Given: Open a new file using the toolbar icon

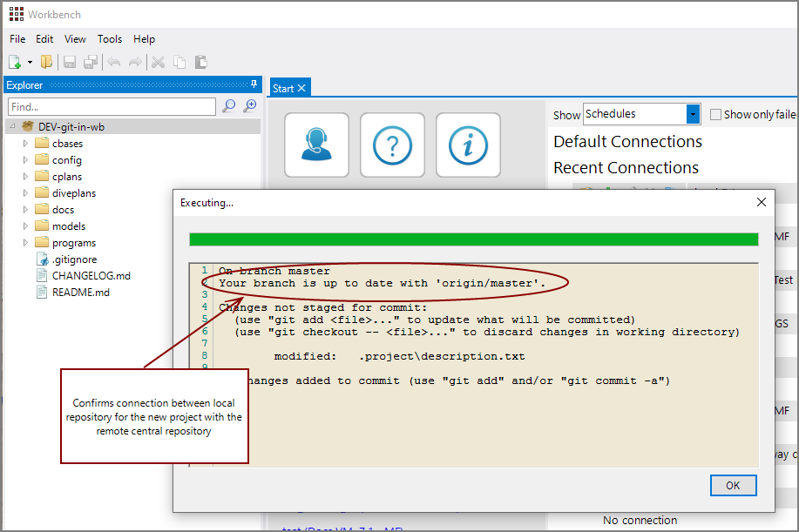Looking at the screenshot, I should pos(14,61).
